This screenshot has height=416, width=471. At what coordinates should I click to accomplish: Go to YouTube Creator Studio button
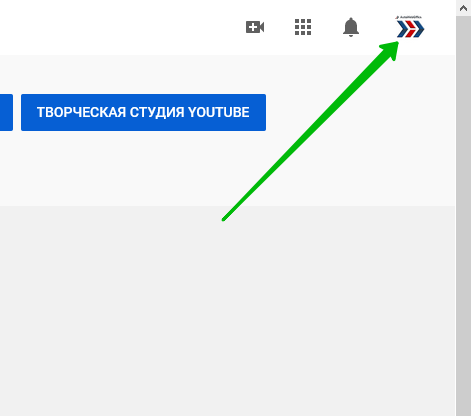[143, 112]
